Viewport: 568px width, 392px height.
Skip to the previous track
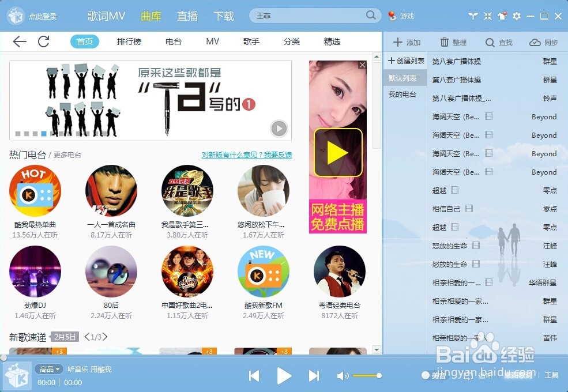[254, 376]
